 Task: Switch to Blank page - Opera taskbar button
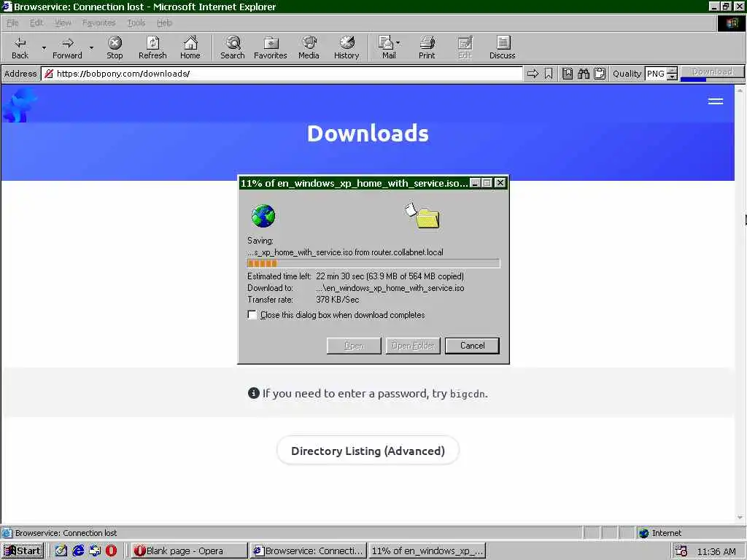pos(189,551)
